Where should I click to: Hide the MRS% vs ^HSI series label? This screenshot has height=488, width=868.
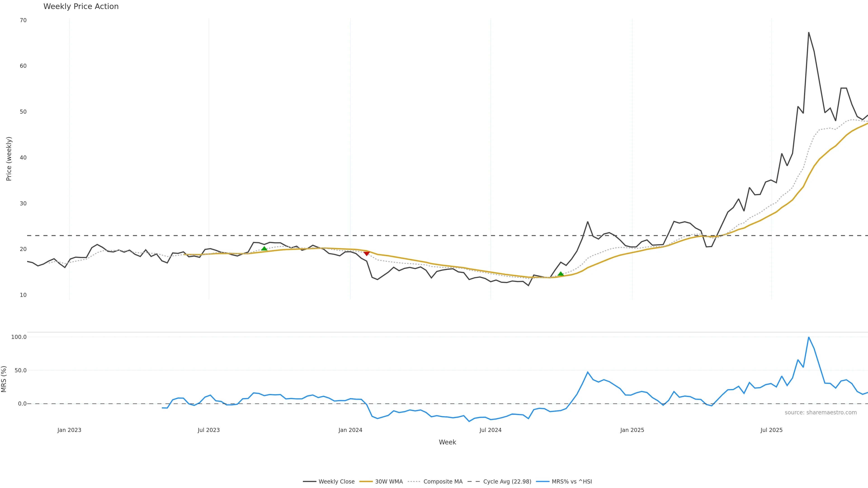pyautogui.click(x=571, y=482)
